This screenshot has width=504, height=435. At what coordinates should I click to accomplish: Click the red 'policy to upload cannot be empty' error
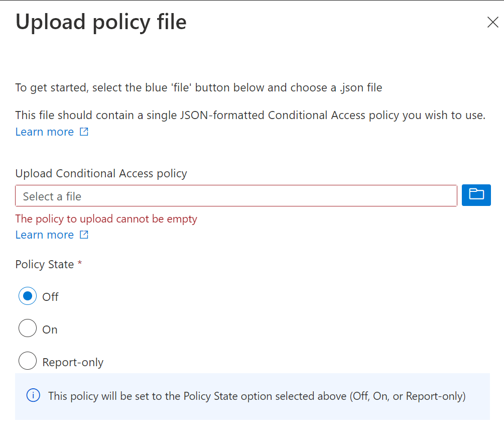pos(106,219)
